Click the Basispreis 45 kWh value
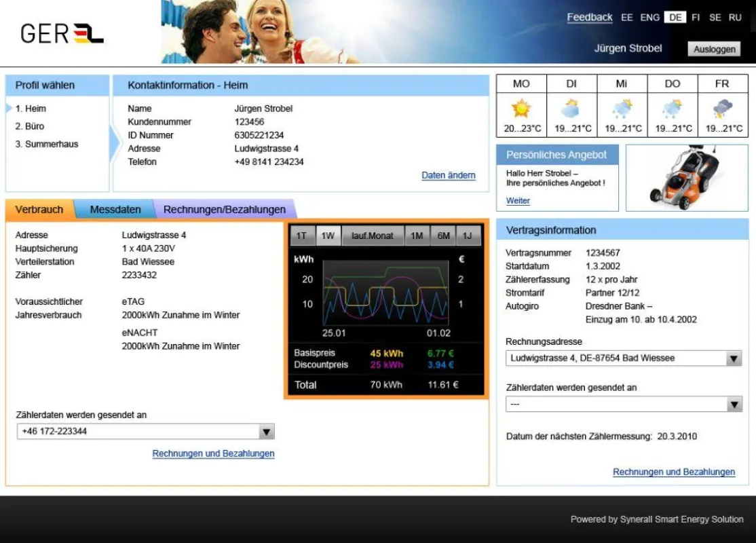 [x=387, y=354]
